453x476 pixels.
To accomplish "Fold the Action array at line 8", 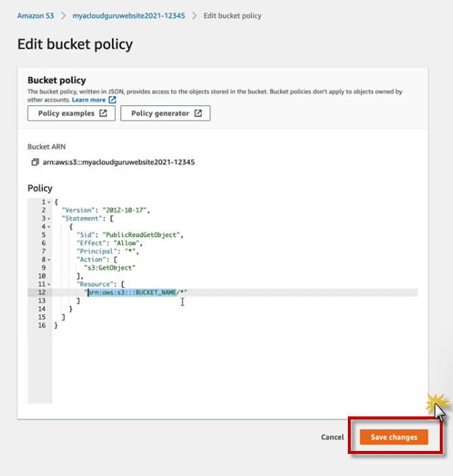I will click(49, 260).
